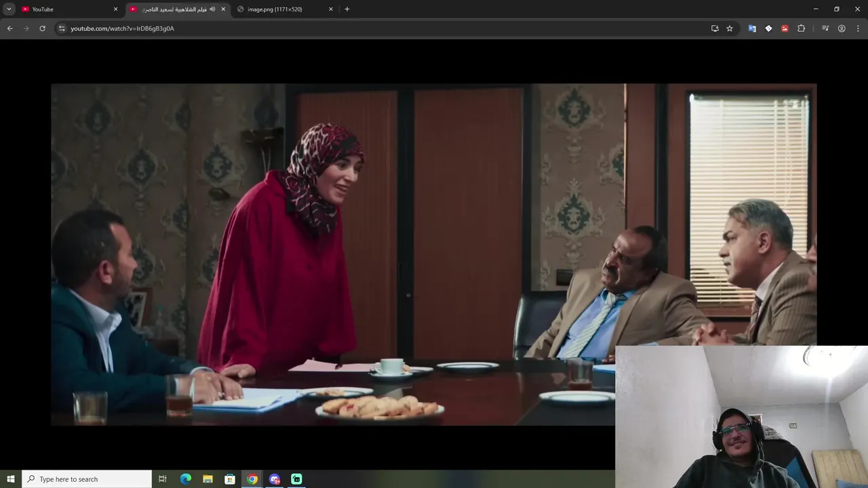Open the black diamond extension icon
The height and width of the screenshot is (488, 868).
(x=768, y=28)
